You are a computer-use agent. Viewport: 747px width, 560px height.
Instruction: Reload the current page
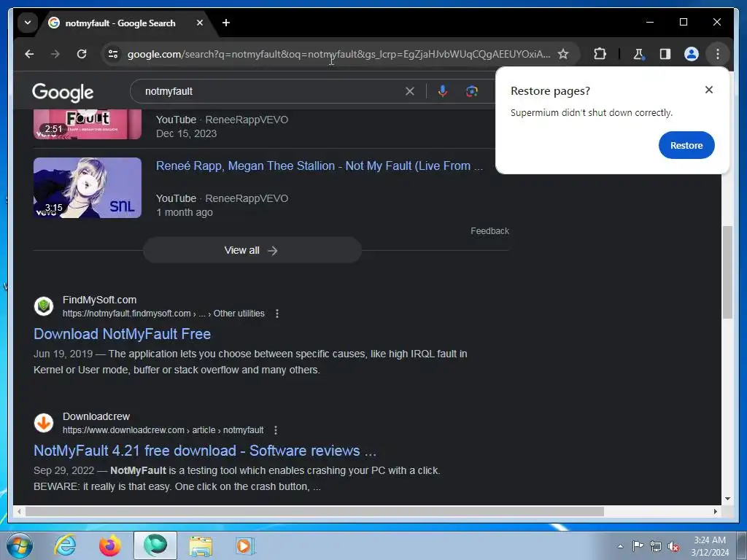point(82,54)
